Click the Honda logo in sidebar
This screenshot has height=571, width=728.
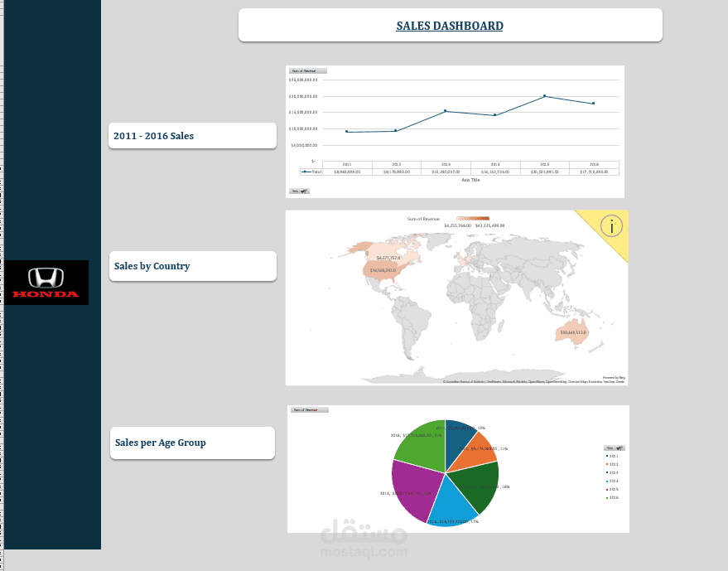[x=46, y=282]
